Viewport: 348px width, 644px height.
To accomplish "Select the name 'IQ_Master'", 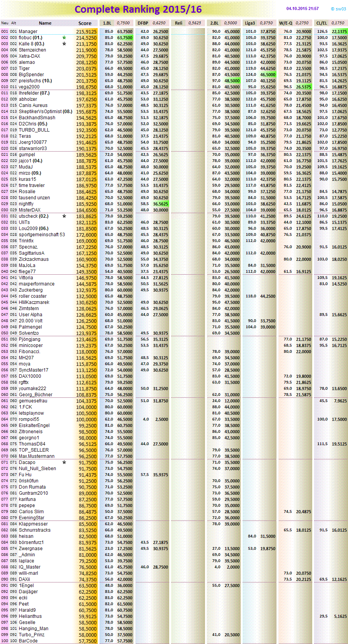I will coord(30,567).
